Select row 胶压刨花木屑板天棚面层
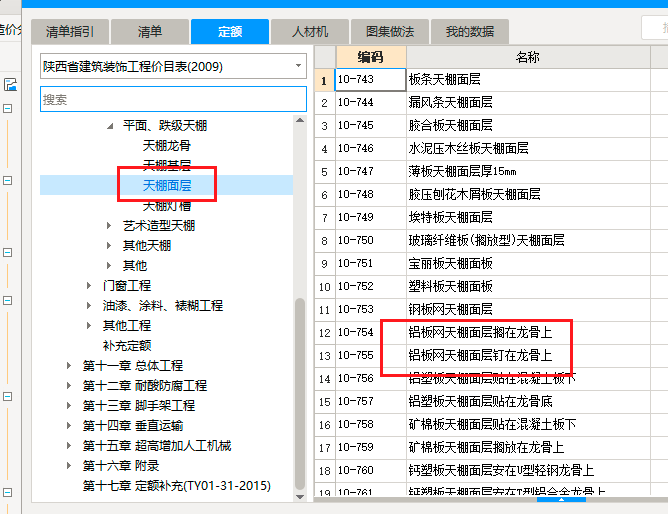 (528, 195)
